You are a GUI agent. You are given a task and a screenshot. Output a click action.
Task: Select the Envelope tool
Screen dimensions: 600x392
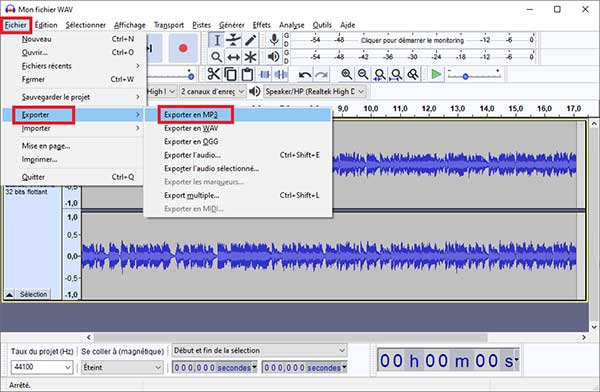tap(233, 40)
